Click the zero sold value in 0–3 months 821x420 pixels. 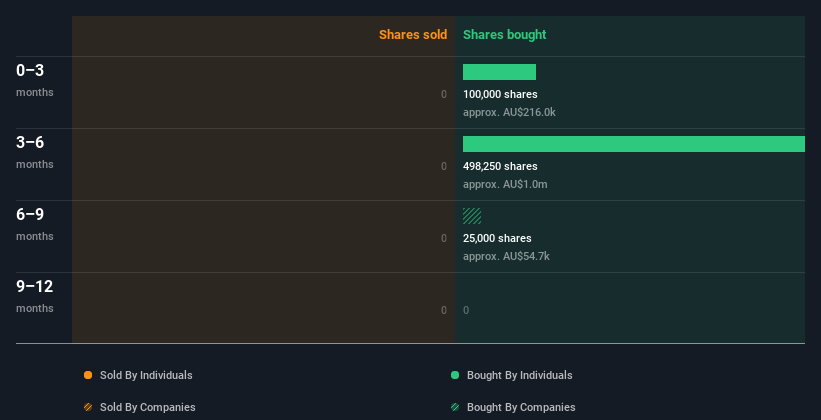444,94
